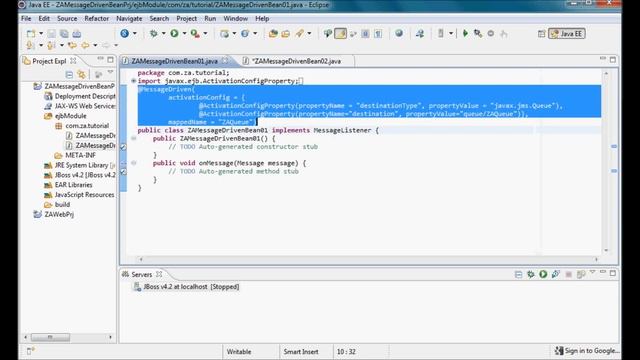This screenshot has width=640, height=360.
Task: Click the Smart Insert status bar field
Action: (x=301, y=351)
